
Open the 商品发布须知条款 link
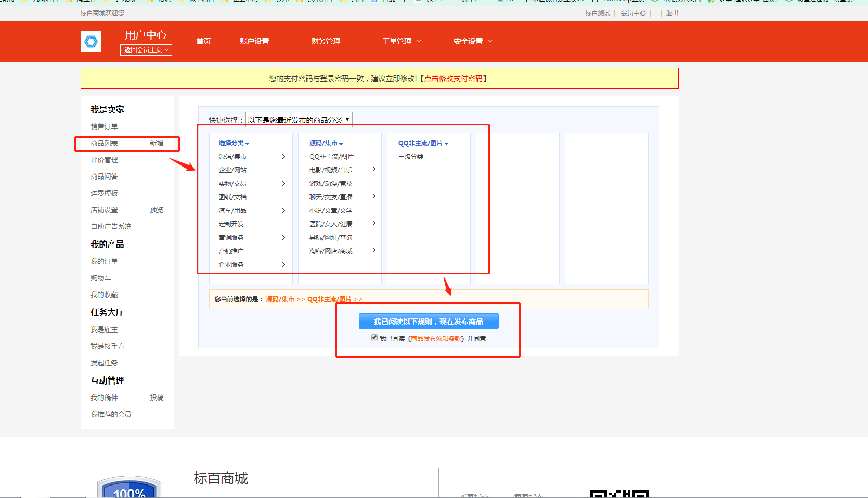[436, 339]
